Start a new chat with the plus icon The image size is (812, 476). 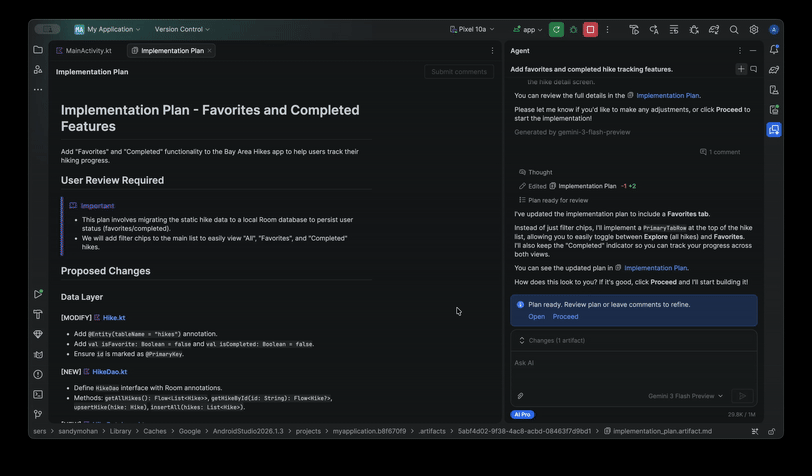point(741,69)
